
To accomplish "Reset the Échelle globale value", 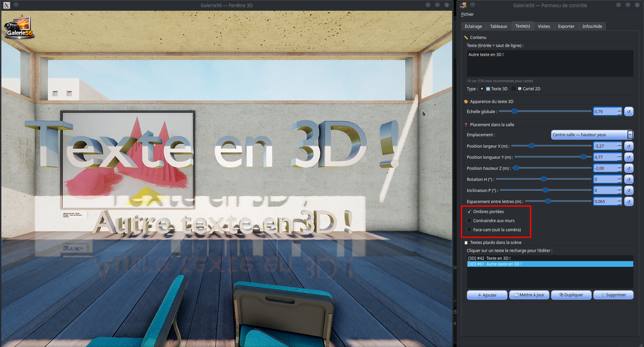I will (x=629, y=111).
